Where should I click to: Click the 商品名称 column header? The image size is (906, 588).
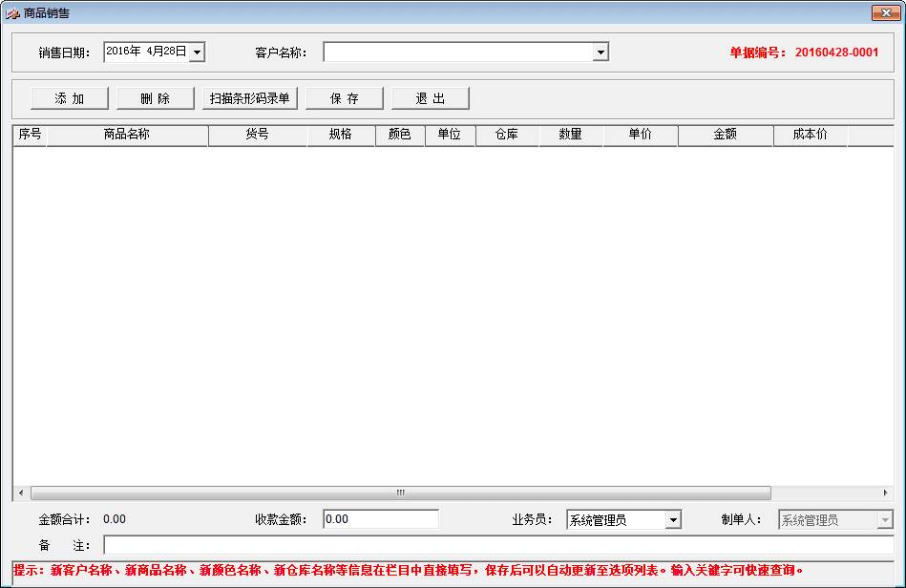(x=127, y=135)
